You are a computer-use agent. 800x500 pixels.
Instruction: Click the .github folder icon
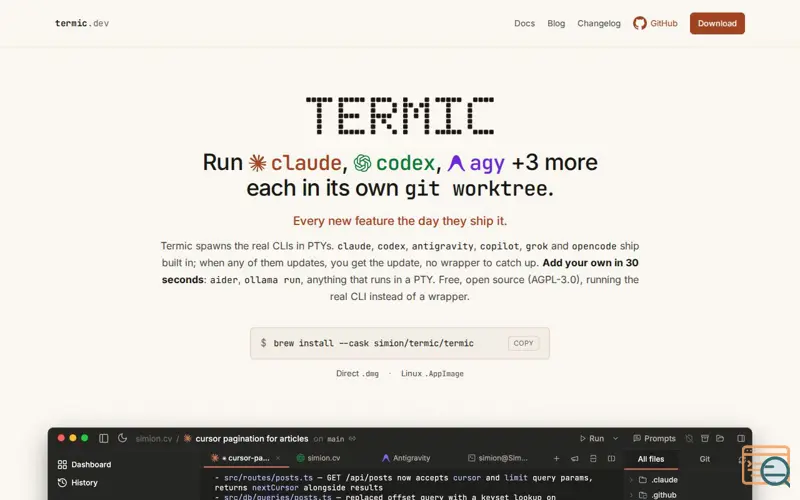tap(643, 495)
